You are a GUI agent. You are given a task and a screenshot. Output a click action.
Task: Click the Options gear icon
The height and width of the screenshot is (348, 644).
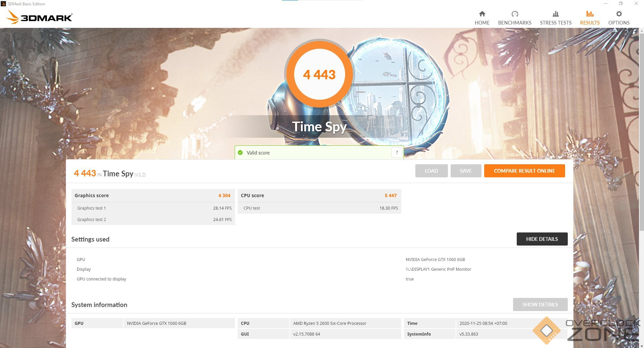[619, 14]
